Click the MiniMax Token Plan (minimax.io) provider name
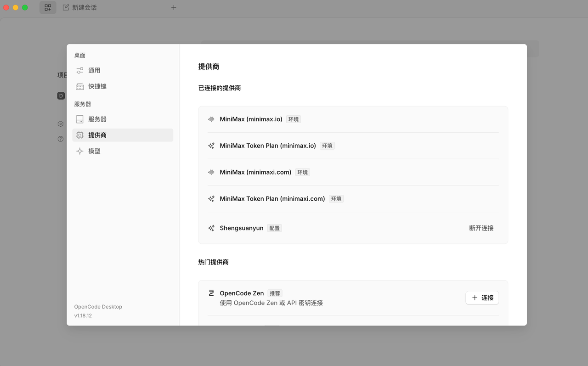 pos(268,146)
